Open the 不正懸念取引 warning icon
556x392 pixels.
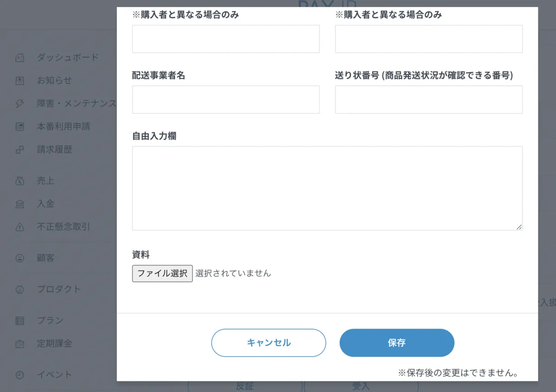click(x=19, y=227)
